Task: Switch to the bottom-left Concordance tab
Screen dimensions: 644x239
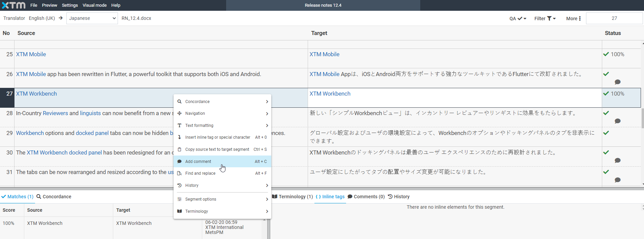Action: [x=54, y=197]
